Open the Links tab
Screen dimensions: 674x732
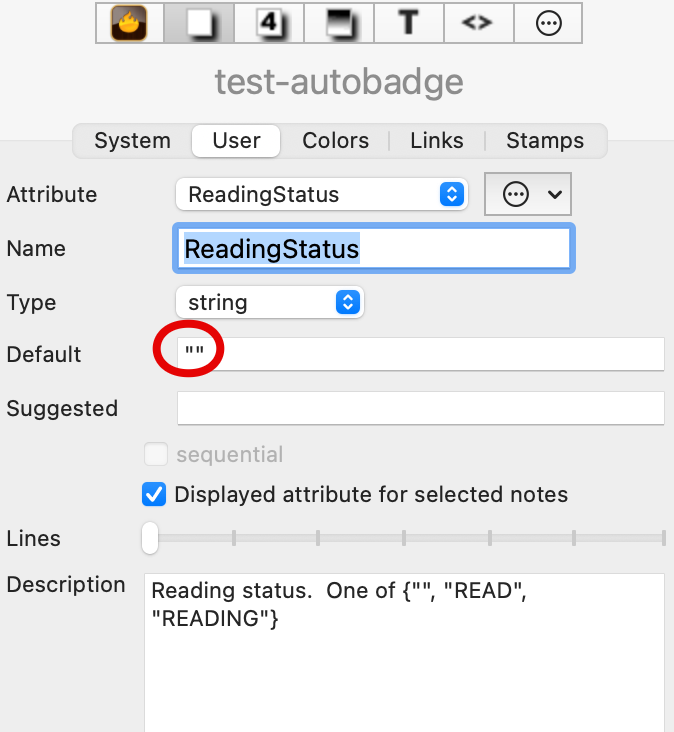(437, 141)
